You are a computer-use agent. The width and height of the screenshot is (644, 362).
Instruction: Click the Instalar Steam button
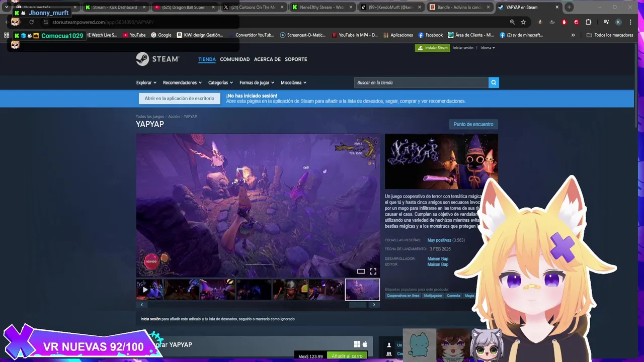(433, 48)
